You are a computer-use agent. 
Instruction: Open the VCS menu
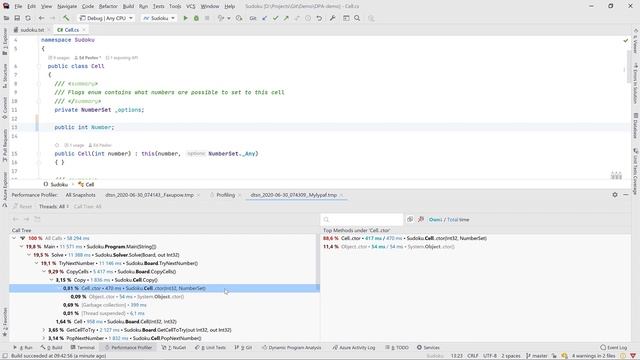[191, 7]
